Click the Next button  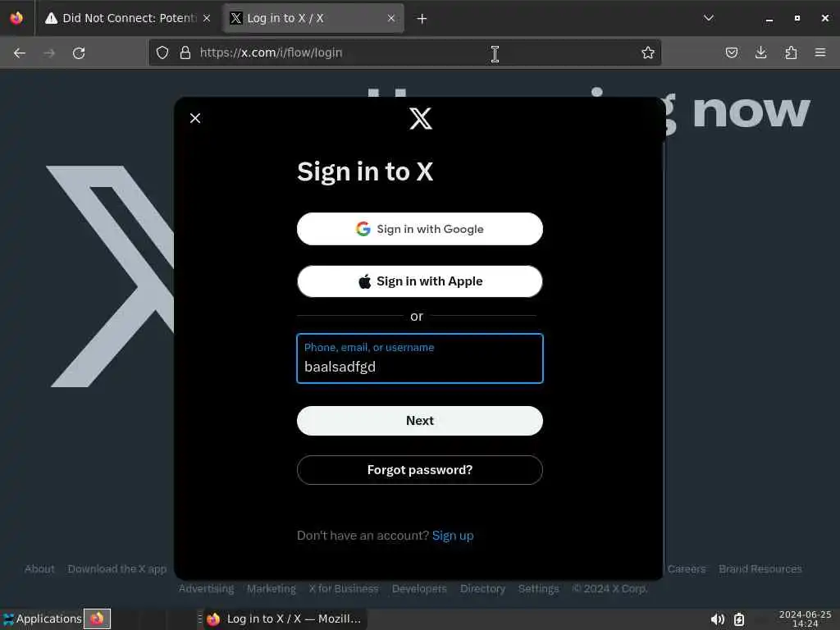click(420, 421)
